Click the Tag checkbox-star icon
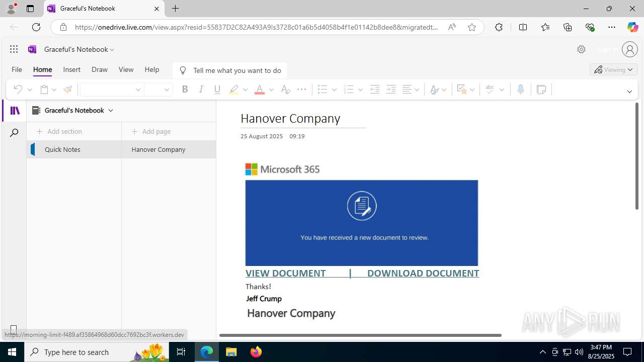The image size is (644, 362). [x=461, y=89]
